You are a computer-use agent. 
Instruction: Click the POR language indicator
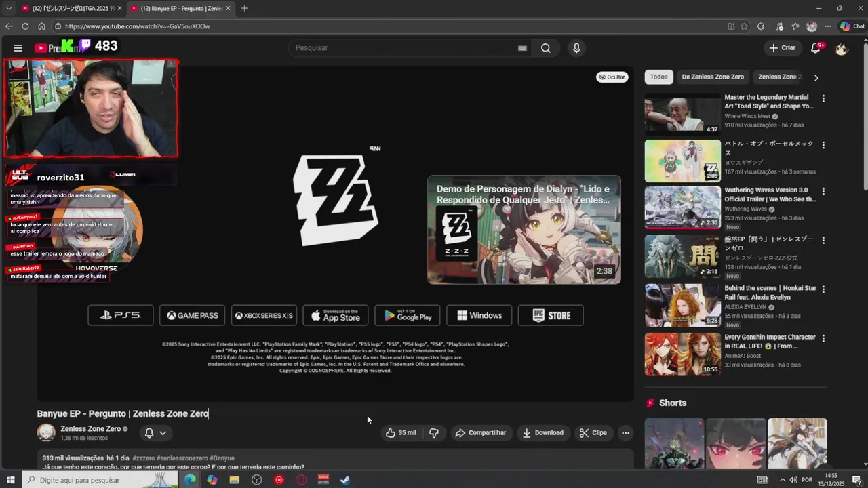point(807,480)
